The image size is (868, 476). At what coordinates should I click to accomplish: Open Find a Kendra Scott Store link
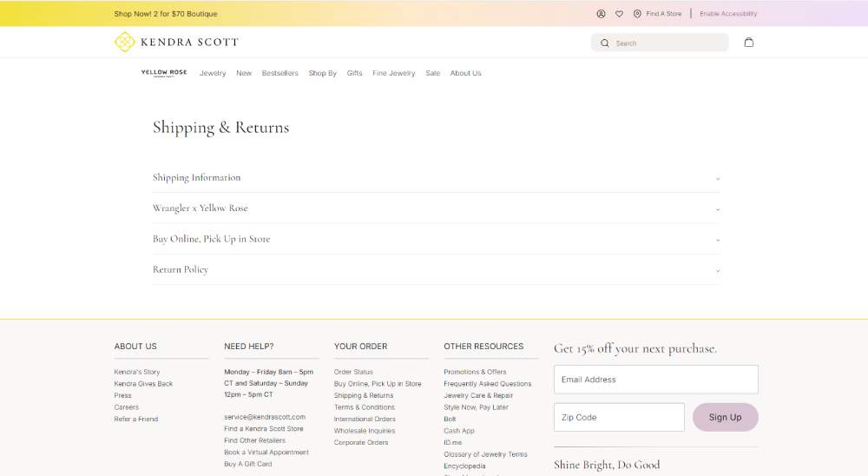pyautogui.click(x=264, y=429)
